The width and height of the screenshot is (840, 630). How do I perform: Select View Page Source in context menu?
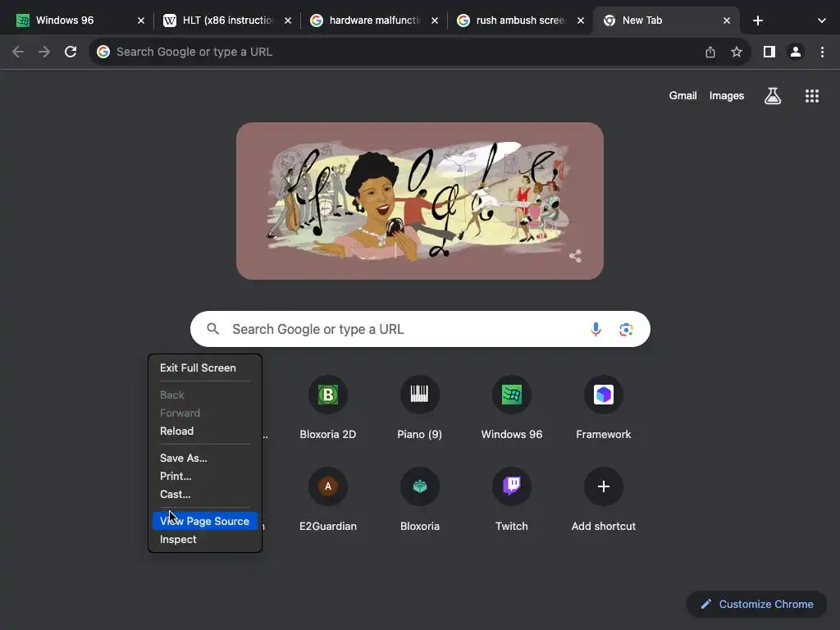pos(204,521)
